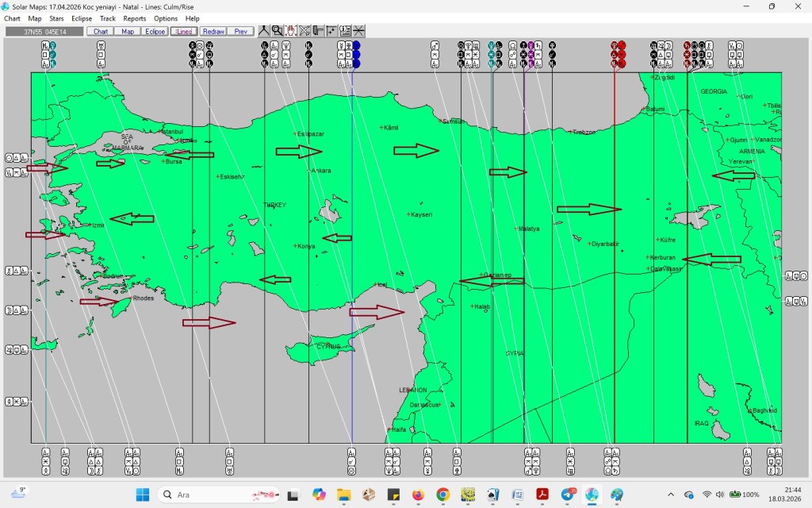Viewport: 812px width, 508px height.
Task: Show hidden system tray icons chevron
Action: (x=671, y=495)
